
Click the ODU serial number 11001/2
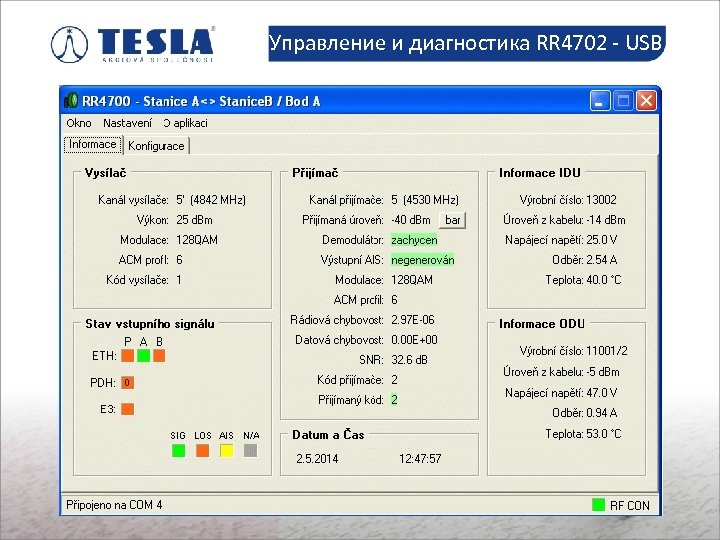pos(607,351)
